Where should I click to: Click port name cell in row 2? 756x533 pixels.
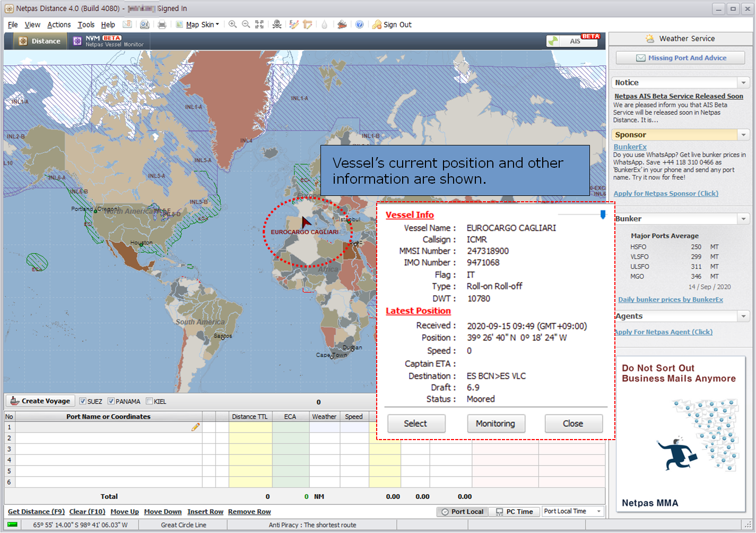[108, 438]
